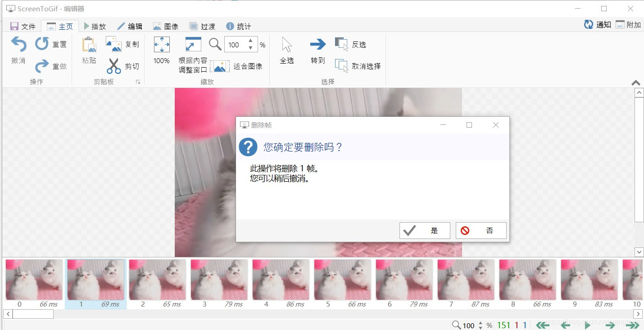644x330 pixels.
Task: Cancel deletion with No (否) button
Action: 481,230
